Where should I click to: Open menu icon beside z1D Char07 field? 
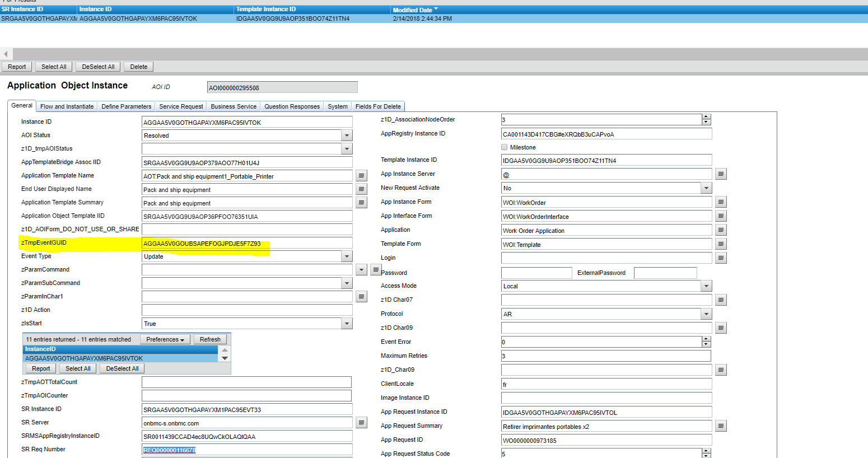(x=721, y=300)
